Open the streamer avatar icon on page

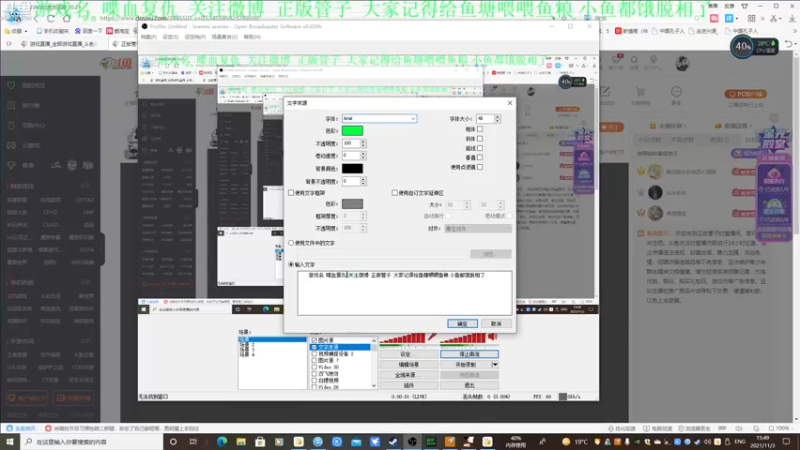point(682,64)
